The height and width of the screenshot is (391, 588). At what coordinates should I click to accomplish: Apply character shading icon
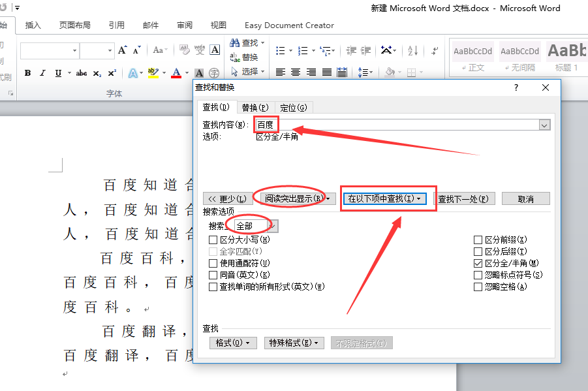[200, 73]
